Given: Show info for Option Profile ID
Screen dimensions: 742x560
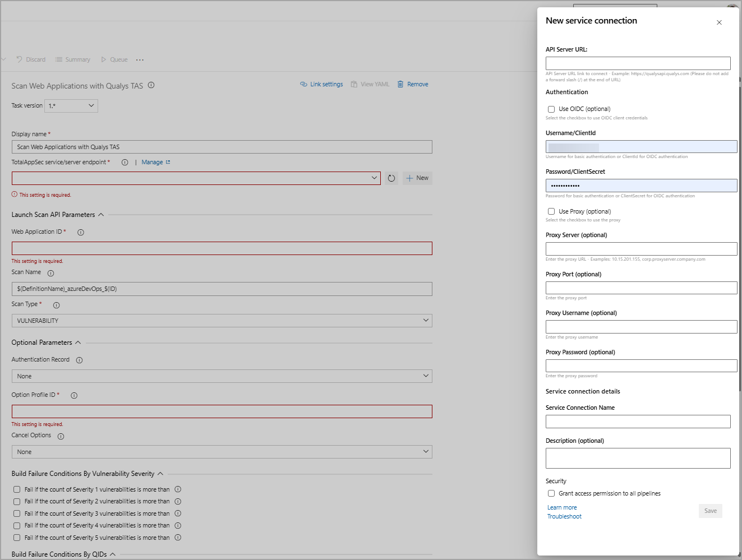Looking at the screenshot, I should [x=74, y=395].
